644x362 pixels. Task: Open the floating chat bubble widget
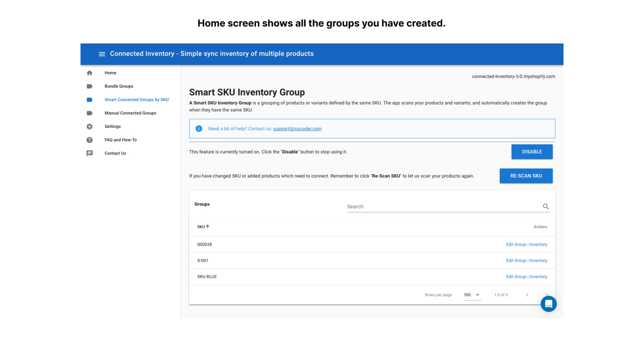point(549,304)
